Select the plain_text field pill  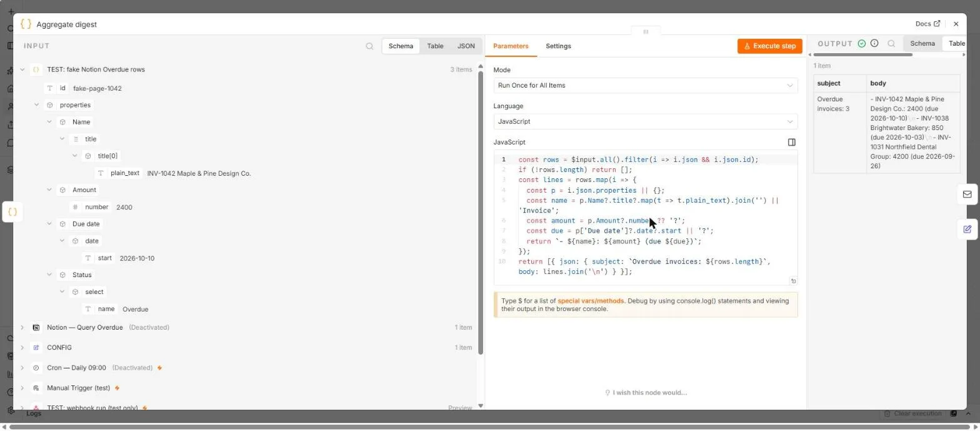point(119,173)
